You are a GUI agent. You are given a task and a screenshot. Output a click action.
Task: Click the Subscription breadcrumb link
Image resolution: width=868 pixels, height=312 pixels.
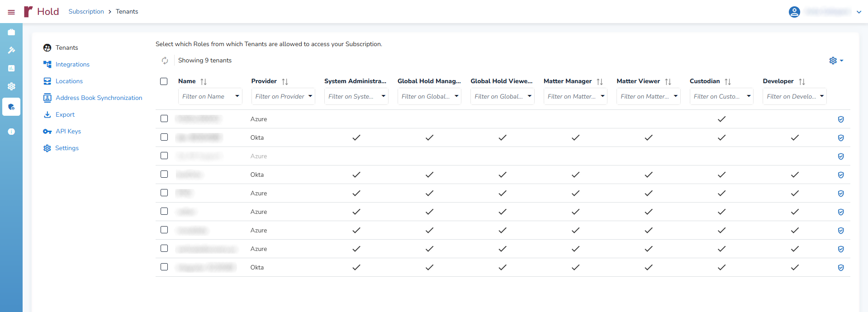tap(86, 12)
